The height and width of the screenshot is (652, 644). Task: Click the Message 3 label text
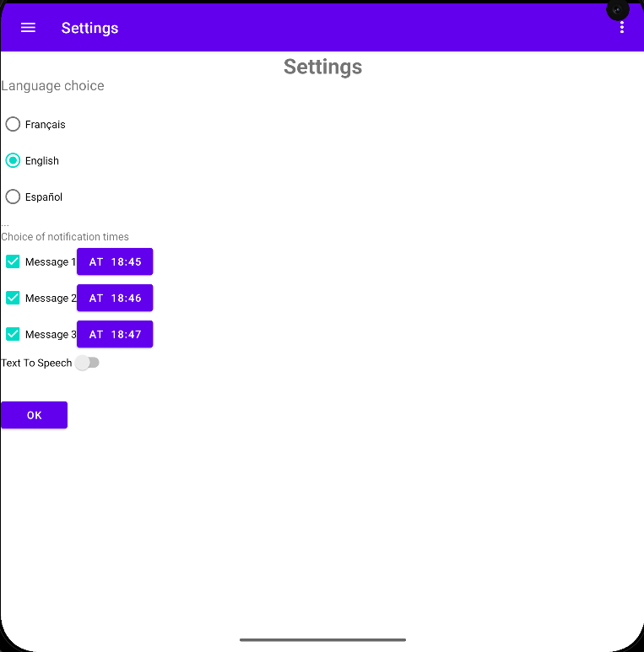pyautogui.click(x=51, y=334)
